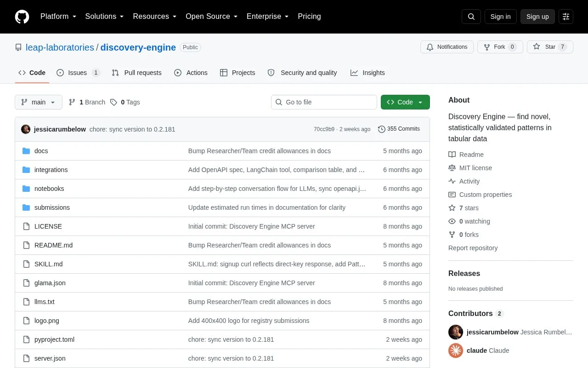588x368 pixels.
Task: Click the Sign up button
Action: pyautogui.click(x=537, y=17)
